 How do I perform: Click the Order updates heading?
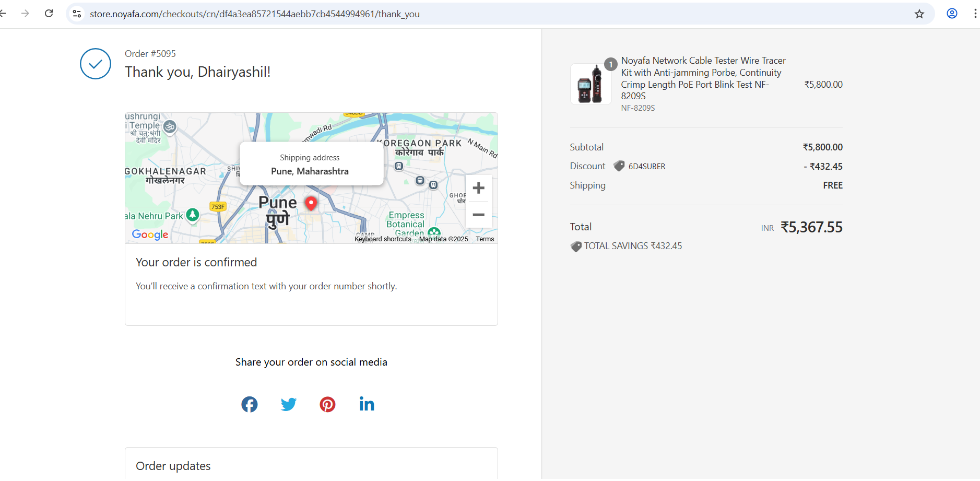173,466
